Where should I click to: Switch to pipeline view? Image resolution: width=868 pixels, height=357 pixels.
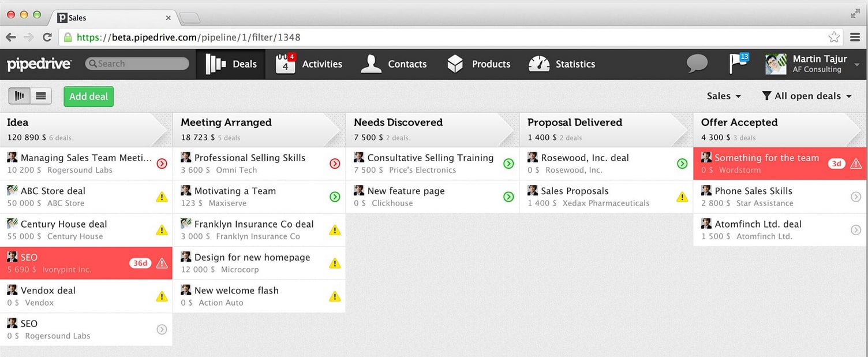(x=20, y=96)
